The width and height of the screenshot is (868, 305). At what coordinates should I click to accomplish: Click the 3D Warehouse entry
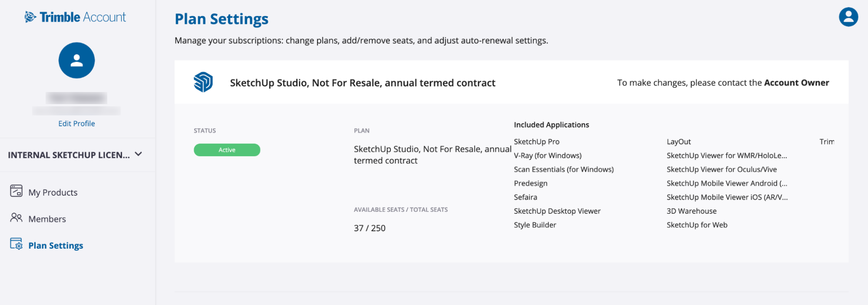point(692,211)
